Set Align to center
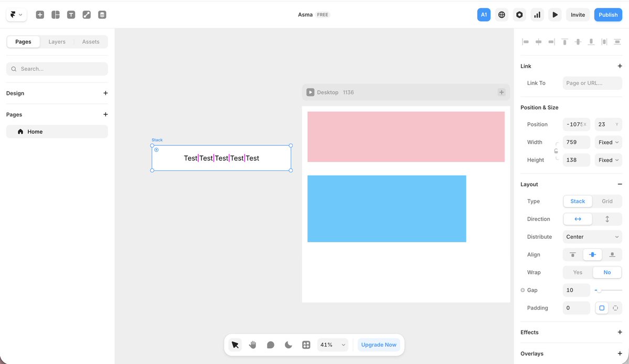 coord(592,254)
